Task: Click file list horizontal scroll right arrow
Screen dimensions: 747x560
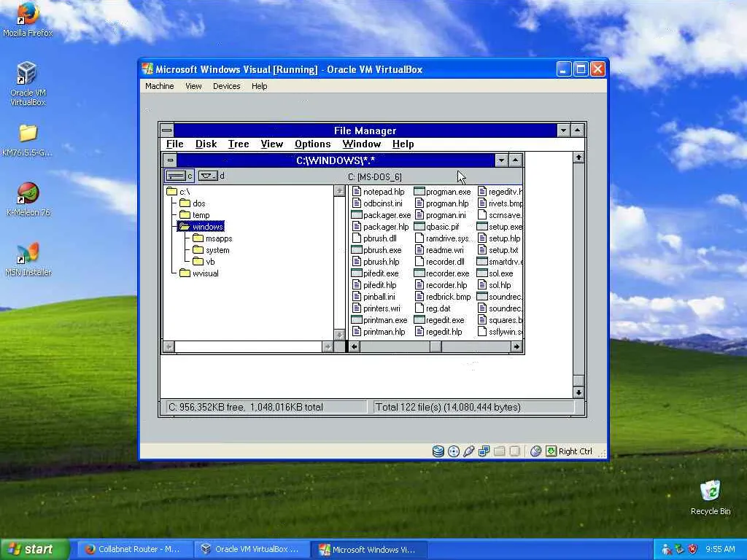Action: pos(516,346)
